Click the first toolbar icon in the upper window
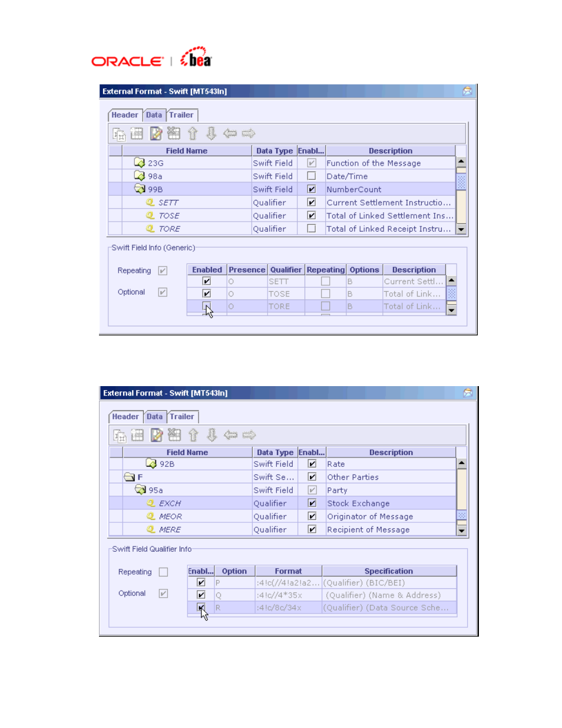Image resolution: width=562 pixels, height=728 pixels. [x=119, y=134]
